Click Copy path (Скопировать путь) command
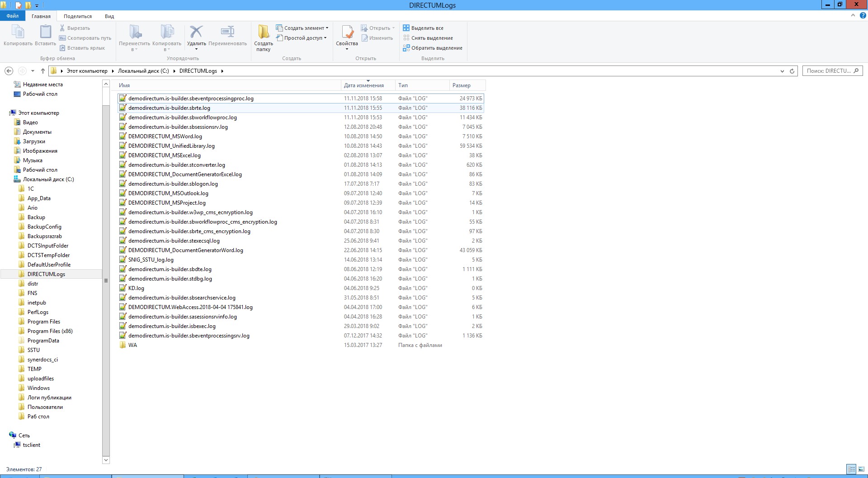Screen dimensions: 868x478 click(85, 38)
